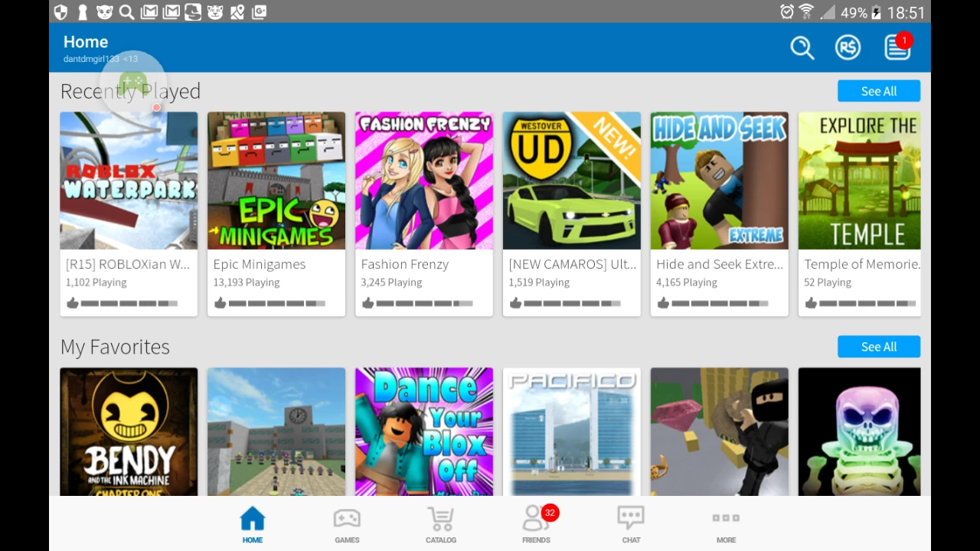
Task: Tap "3,245 Playing" count
Action: pos(391,282)
